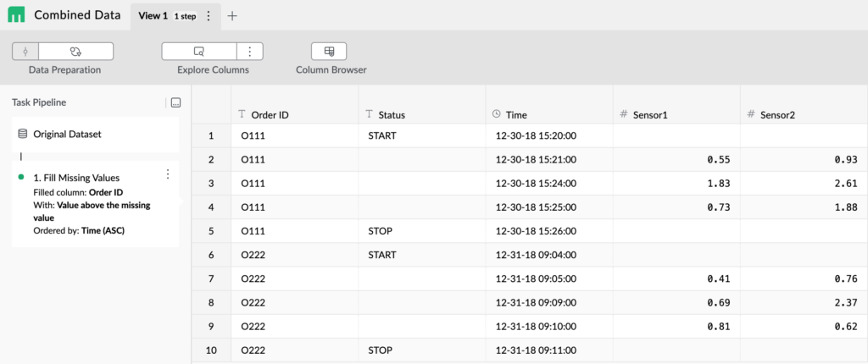Open View 1 tab options menu
The image size is (868, 364).
coord(209,16)
